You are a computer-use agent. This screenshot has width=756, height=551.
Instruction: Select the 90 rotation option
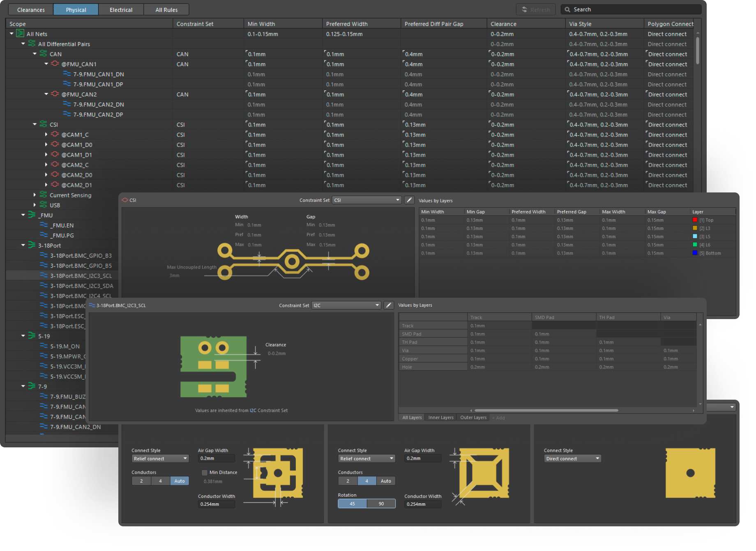[381, 504]
